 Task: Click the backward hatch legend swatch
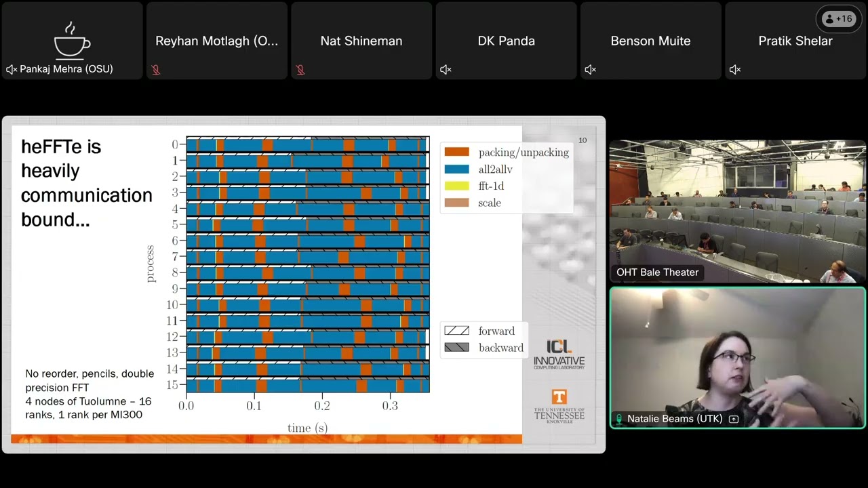[x=456, y=348]
